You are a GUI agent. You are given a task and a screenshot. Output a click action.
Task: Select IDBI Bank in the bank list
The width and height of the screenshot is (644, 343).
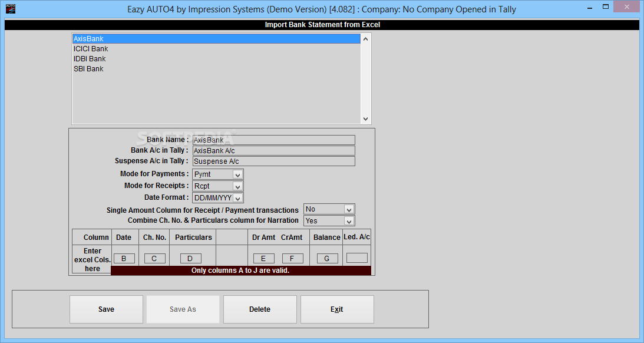[x=216, y=59]
